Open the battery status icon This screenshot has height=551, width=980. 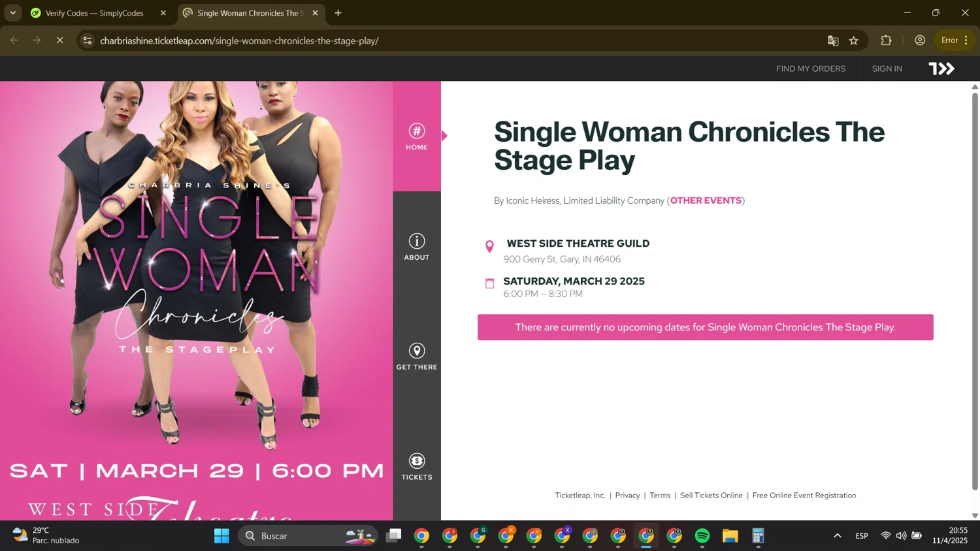click(x=917, y=536)
